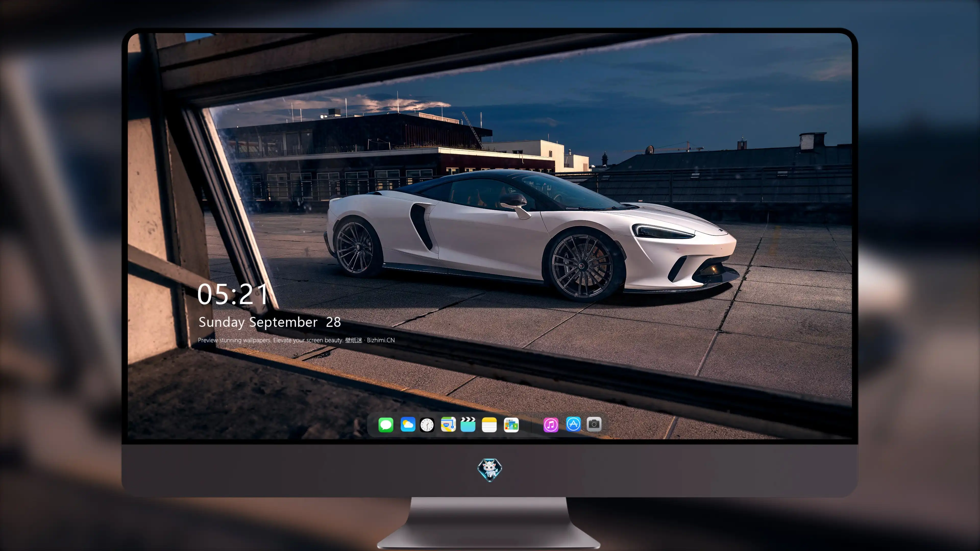Viewport: 980px width, 551px height.
Task: Open the App Store from the dock
Action: click(x=573, y=424)
